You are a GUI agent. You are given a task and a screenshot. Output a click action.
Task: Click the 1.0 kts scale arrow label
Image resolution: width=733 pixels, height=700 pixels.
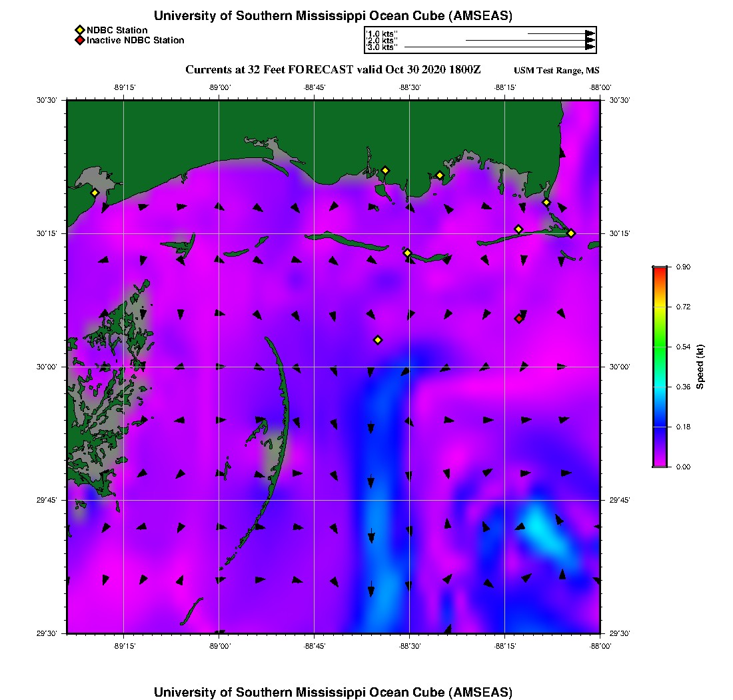[381, 33]
